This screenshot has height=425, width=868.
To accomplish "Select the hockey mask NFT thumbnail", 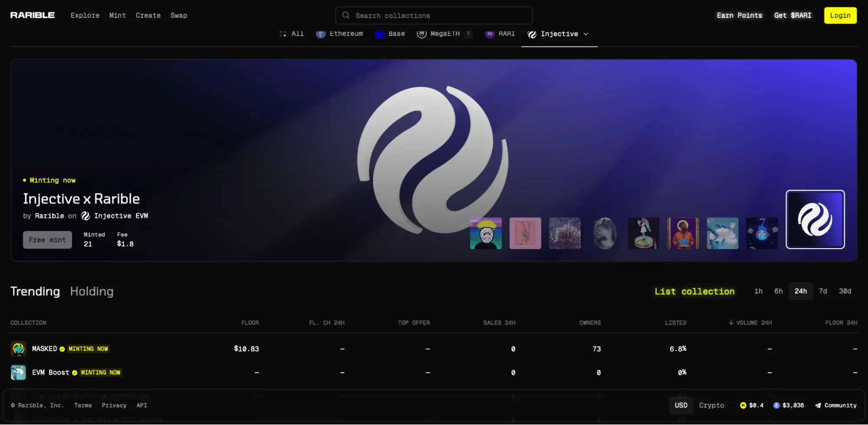I will 485,233.
